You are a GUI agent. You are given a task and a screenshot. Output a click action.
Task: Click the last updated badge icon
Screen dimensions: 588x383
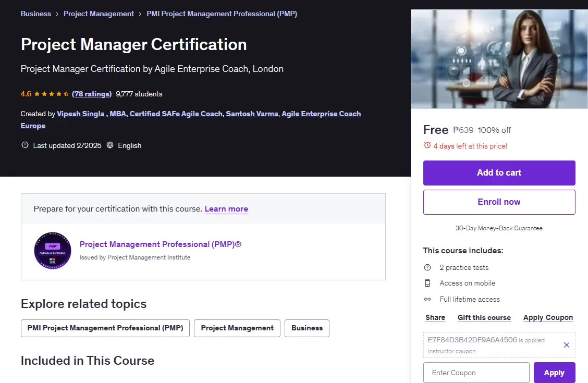click(x=24, y=145)
